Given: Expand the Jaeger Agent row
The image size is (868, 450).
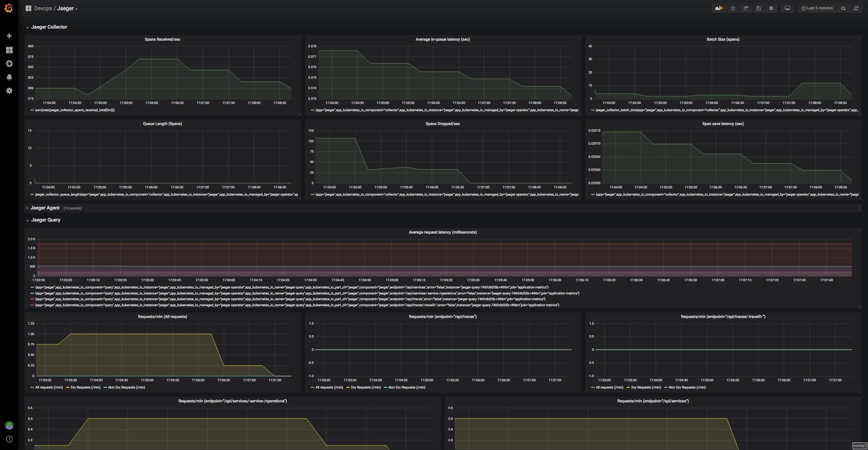Looking at the screenshot, I should point(45,208).
